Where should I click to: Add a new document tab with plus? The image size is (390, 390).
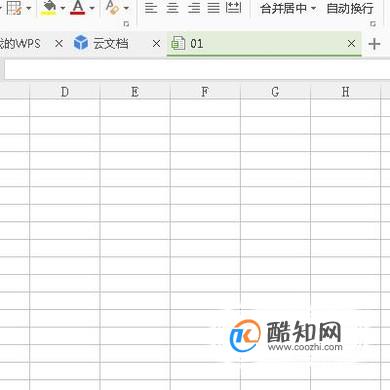click(374, 44)
